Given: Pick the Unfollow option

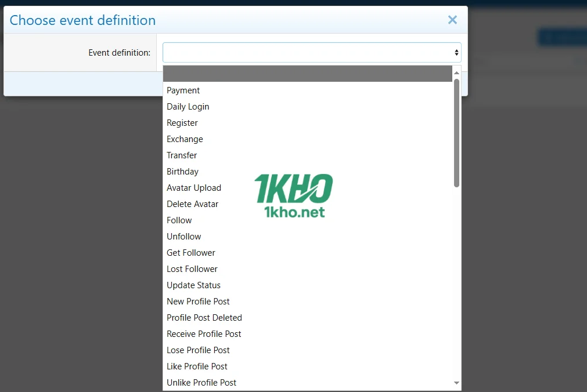Looking at the screenshot, I should click(184, 237).
